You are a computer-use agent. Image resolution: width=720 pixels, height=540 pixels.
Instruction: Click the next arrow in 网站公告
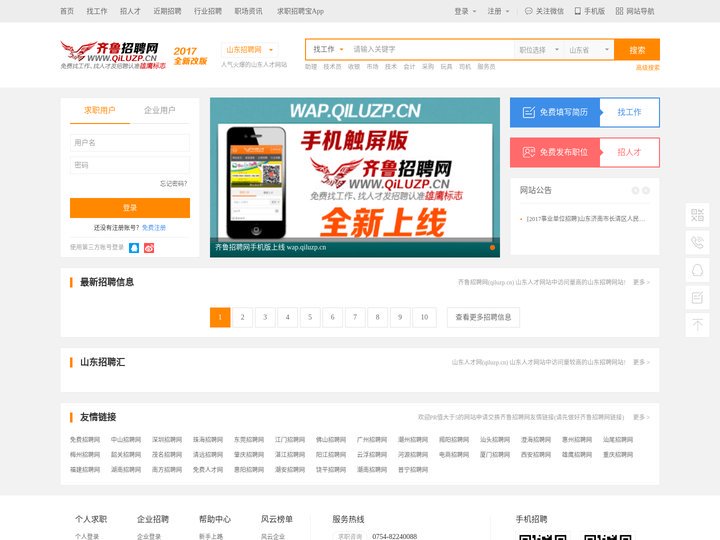point(646,190)
